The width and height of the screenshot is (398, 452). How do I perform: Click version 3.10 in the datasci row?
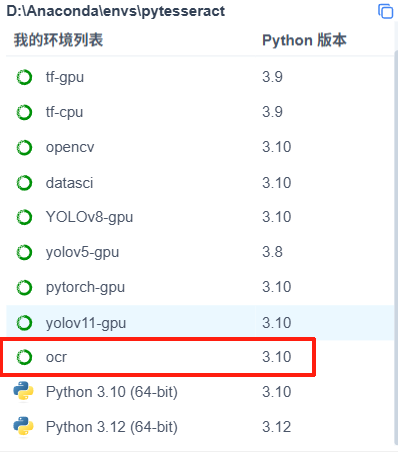click(277, 183)
